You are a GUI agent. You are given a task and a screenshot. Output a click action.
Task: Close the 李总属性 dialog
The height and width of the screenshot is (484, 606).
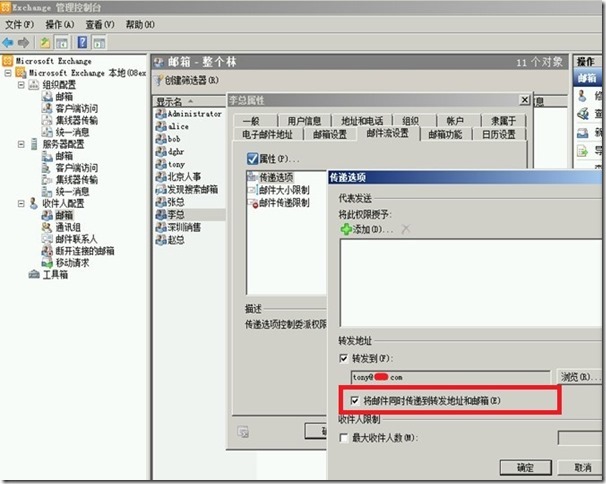point(524,100)
